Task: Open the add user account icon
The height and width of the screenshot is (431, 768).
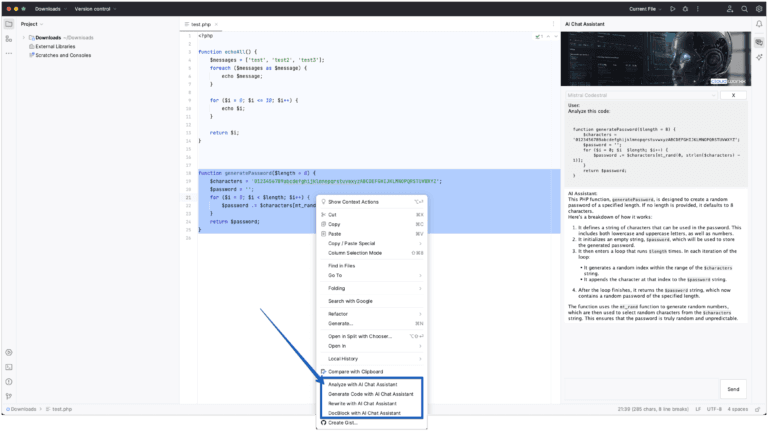Action: tap(730, 9)
